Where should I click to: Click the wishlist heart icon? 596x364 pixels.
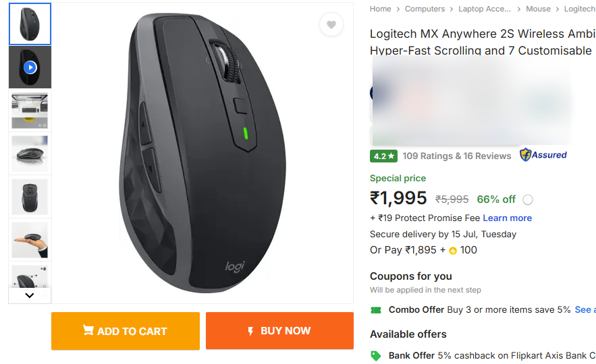tap(331, 25)
